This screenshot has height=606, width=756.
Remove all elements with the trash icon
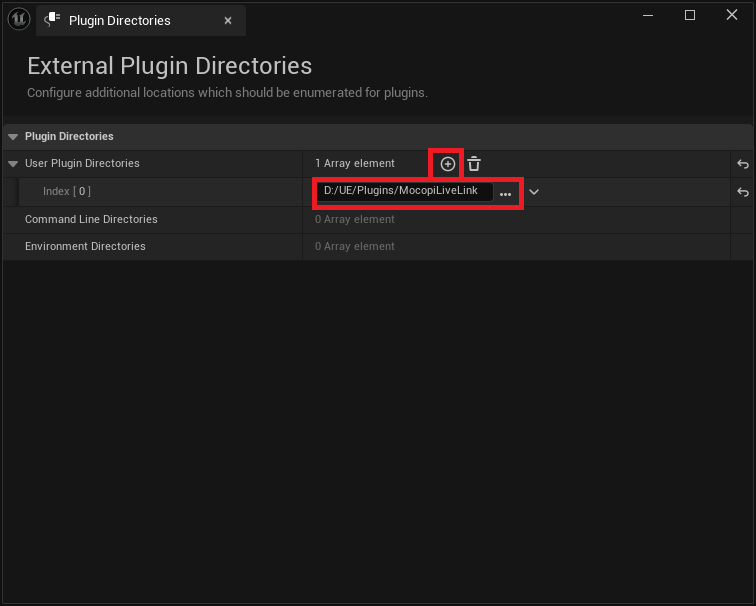click(x=474, y=164)
